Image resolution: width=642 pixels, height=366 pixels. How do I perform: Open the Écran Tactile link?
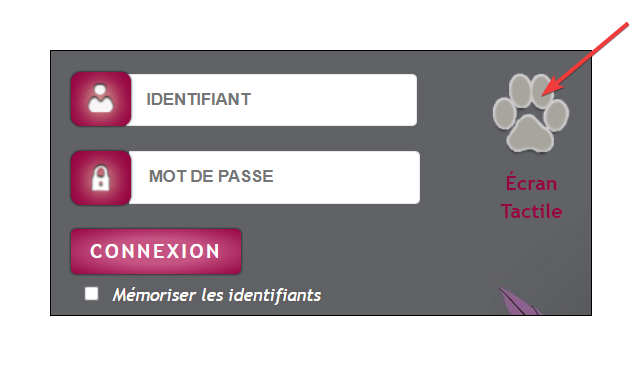(531, 197)
